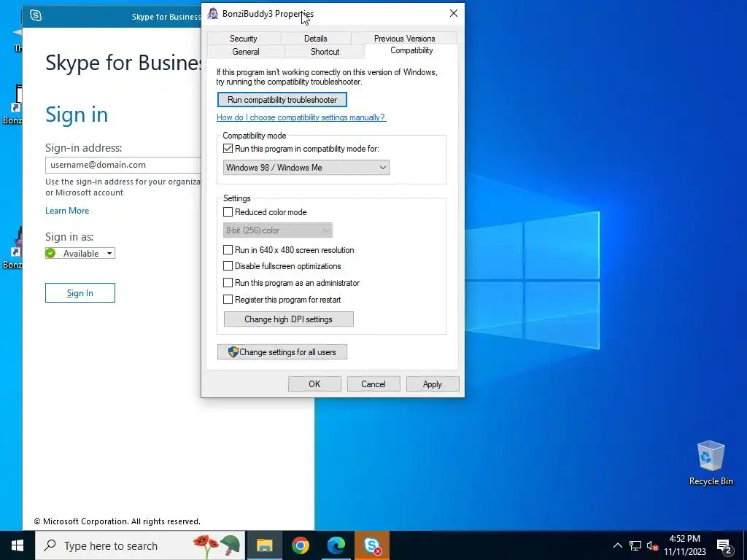Image resolution: width=747 pixels, height=560 pixels.
Task: Click Cancel in Properties dialog
Action: tap(373, 384)
